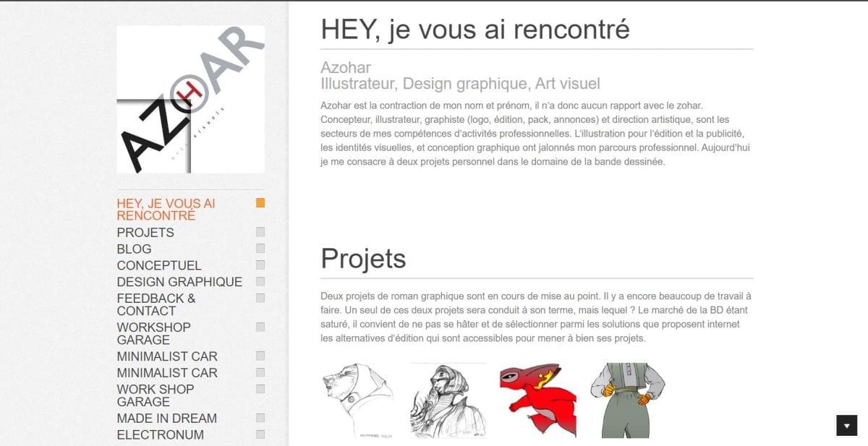View the hooded figure sketch thumbnail

coord(447,400)
